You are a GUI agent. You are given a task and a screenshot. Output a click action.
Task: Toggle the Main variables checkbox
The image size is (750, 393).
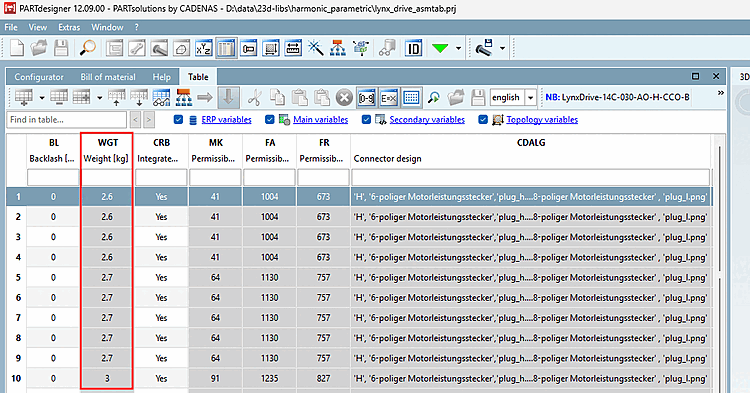click(x=270, y=120)
